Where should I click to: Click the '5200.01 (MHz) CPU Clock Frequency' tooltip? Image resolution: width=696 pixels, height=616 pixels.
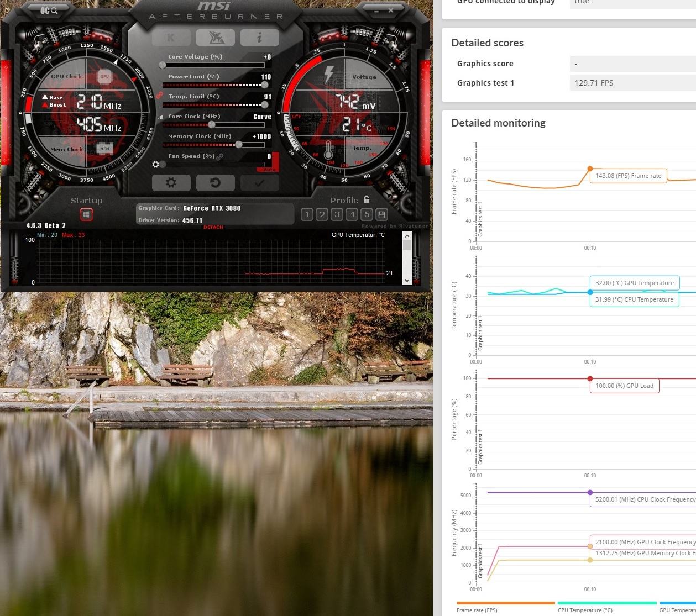click(643, 499)
